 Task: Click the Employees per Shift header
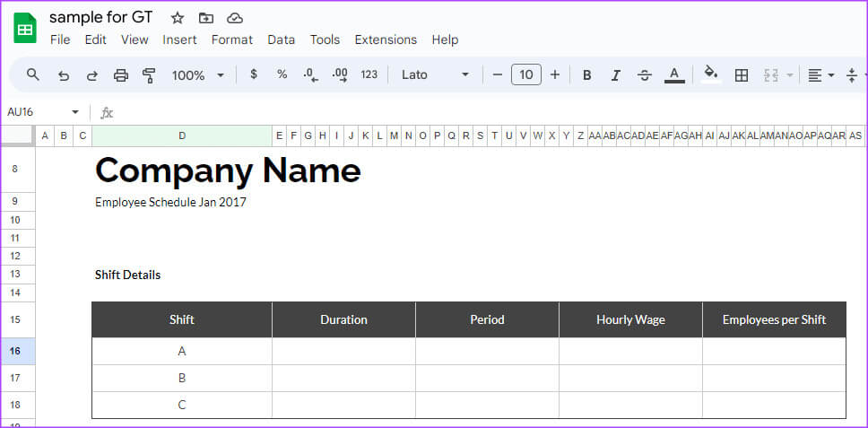pos(775,319)
